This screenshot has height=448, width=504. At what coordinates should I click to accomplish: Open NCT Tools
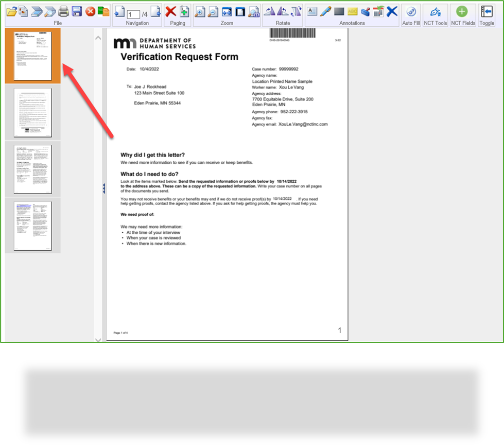coord(435,11)
